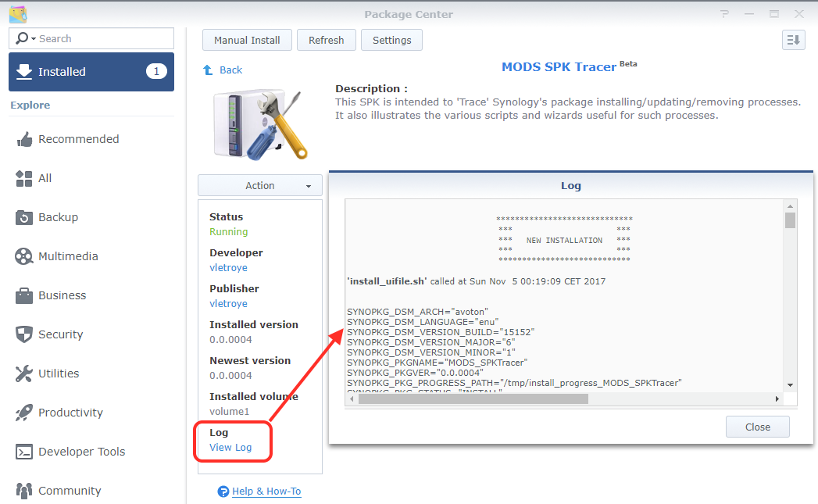The width and height of the screenshot is (818, 504).
Task: Click the search magnifier icon
Action: point(23,38)
